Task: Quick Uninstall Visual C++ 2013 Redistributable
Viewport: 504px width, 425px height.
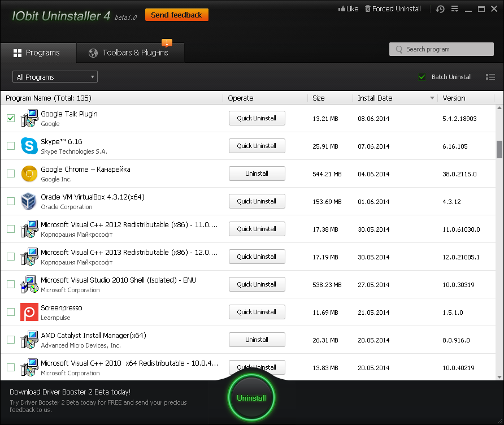Action: click(x=257, y=256)
